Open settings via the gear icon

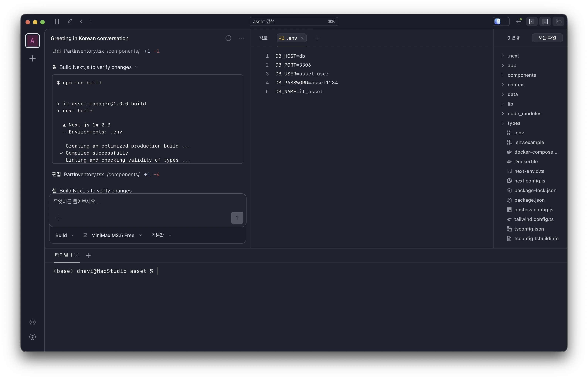pos(32,322)
